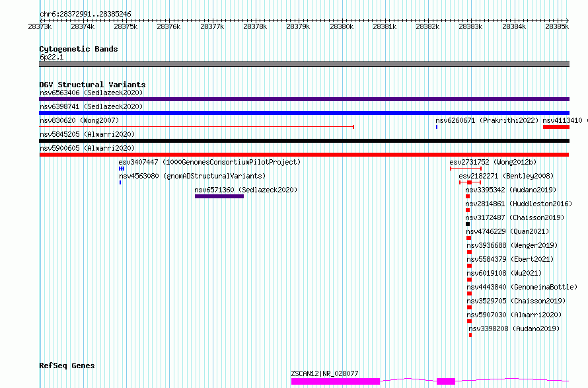Select the purple nsv6563406 variant bar
This screenshot has height=388, width=588.
coord(304,99)
